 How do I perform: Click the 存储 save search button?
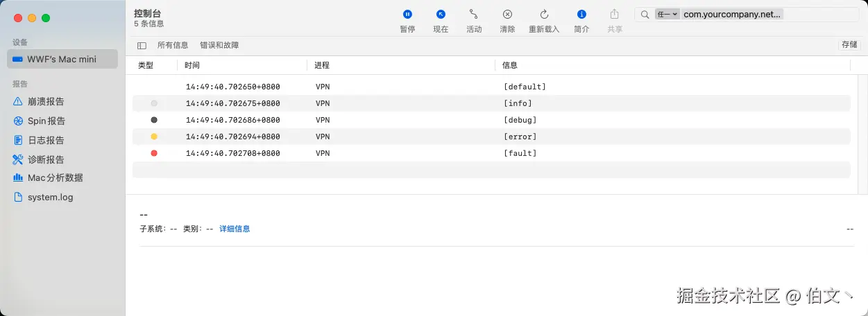849,45
